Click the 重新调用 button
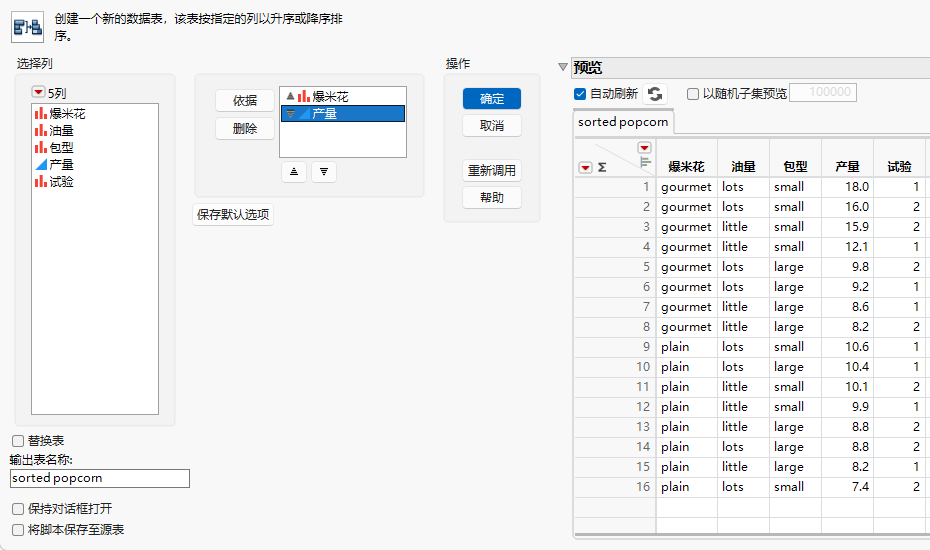The image size is (930, 550). [492, 171]
